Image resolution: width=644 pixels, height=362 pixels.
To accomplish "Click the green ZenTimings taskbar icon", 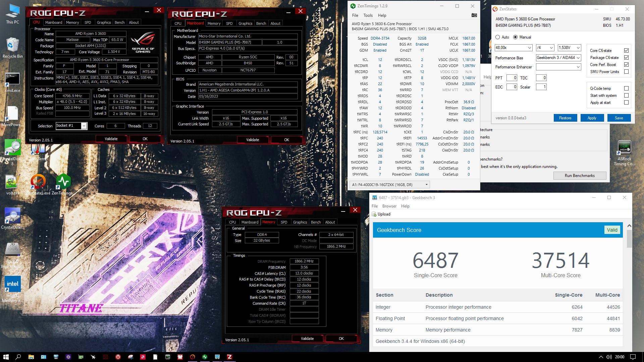I will tap(205, 357).
